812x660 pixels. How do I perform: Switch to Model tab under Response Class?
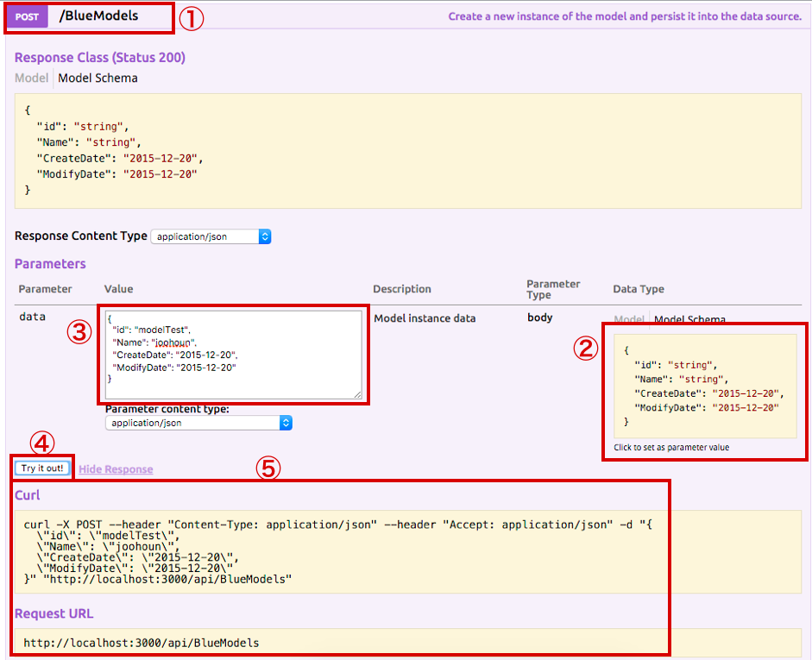[x=32, y=79]
